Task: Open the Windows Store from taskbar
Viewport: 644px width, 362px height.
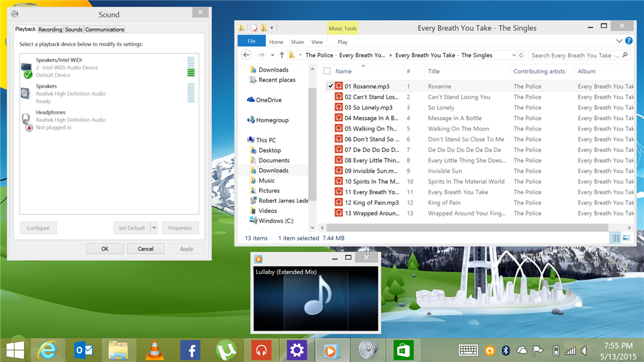Action: (x=403, y=351)
